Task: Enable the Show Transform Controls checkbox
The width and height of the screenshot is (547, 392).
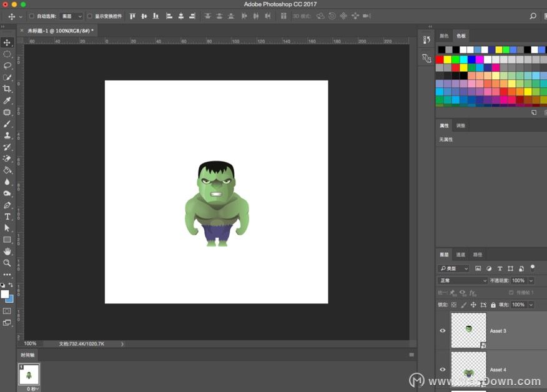Action: [90, 16]
